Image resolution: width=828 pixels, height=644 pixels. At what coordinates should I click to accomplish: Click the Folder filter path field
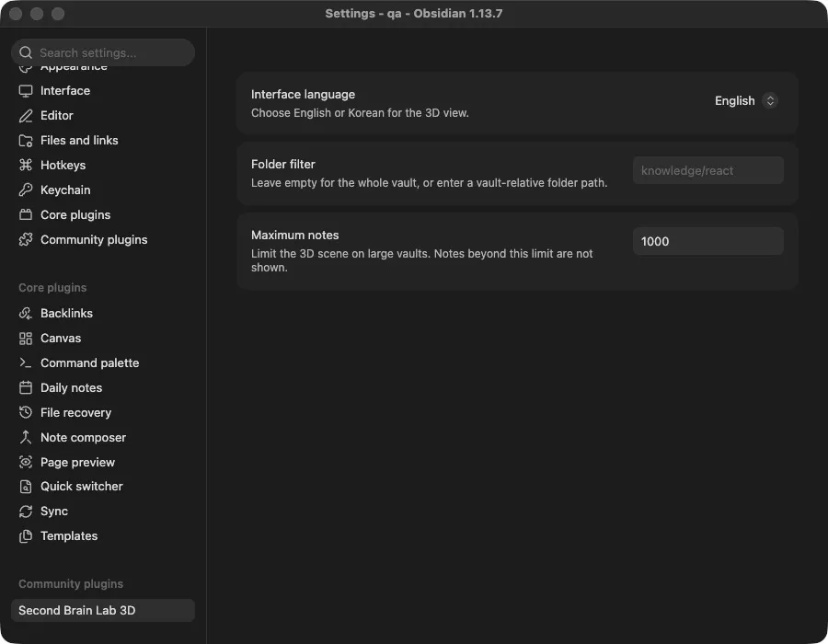[708, 170]
